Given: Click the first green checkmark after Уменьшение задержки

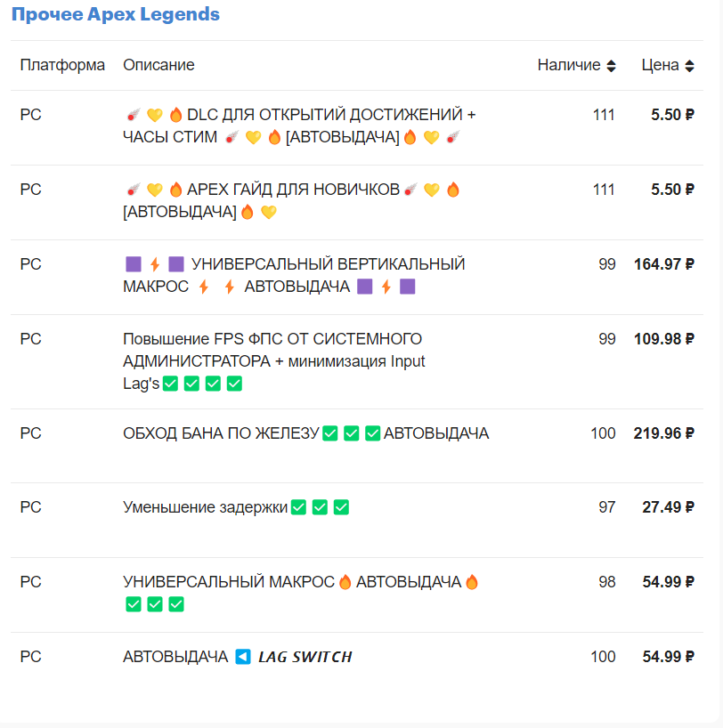Looking at the screenshot, I should pos(298,507).
